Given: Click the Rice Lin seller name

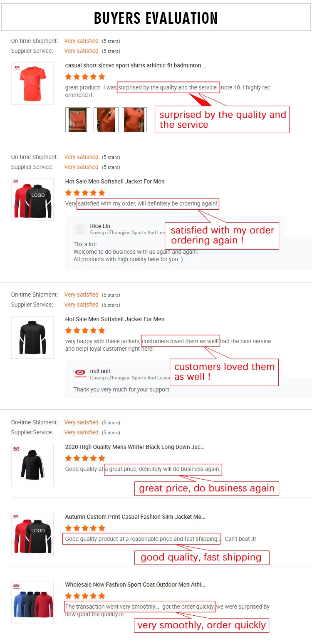Looking at the screenshot, I should (100, 226).
